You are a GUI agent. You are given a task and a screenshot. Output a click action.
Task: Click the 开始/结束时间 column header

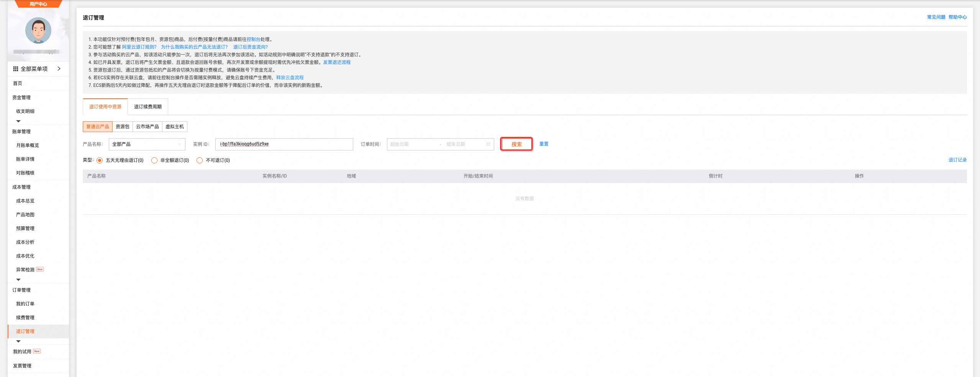tap(478, 176)
